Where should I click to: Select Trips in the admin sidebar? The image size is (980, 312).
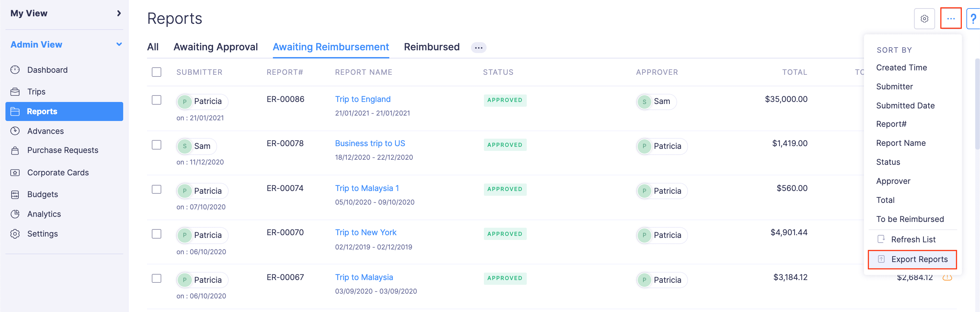[36, 91]
